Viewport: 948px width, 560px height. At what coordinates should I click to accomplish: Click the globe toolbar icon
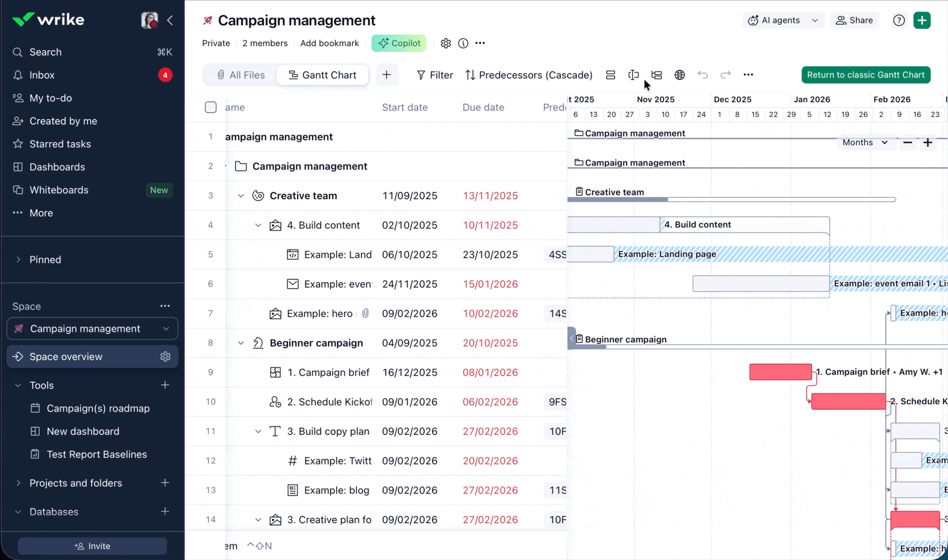[x=680, y=75]
